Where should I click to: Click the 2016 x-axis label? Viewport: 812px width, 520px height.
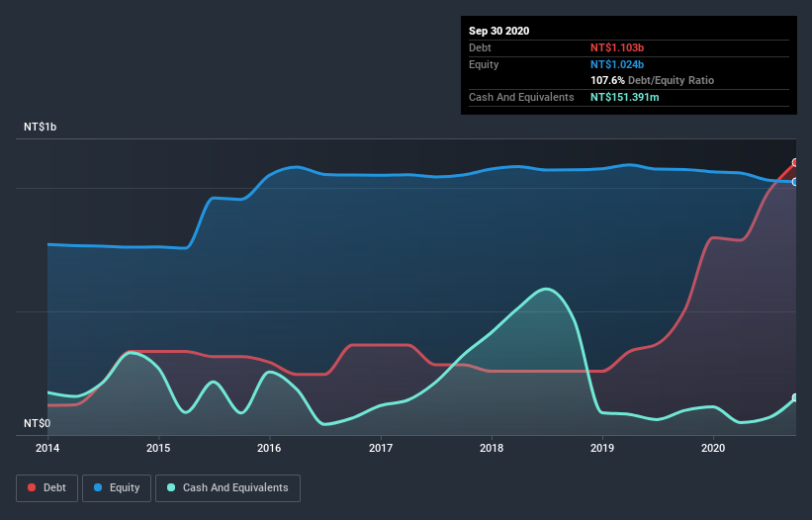tap(269, 448)
